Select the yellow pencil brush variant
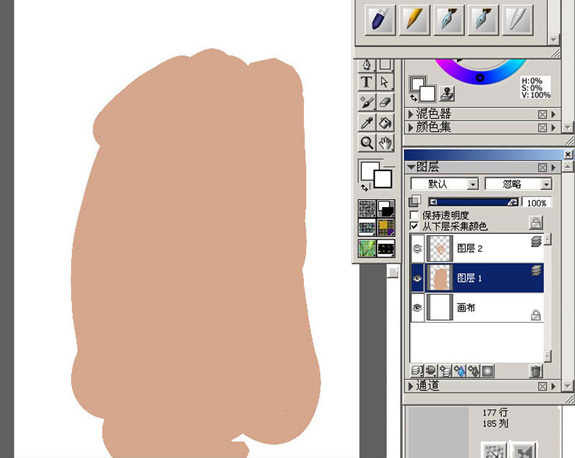This screenshot has width=575, height=458. [x=414, y=19]
